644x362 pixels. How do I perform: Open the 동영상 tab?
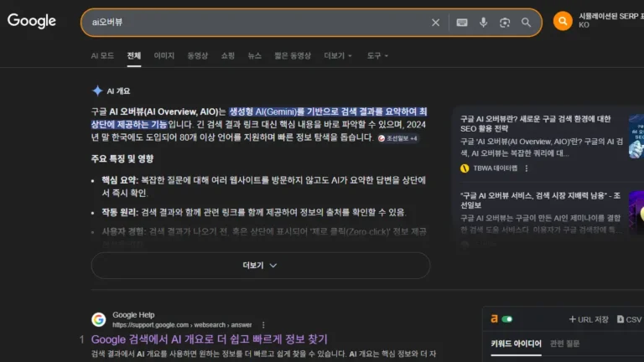point(198,56)
